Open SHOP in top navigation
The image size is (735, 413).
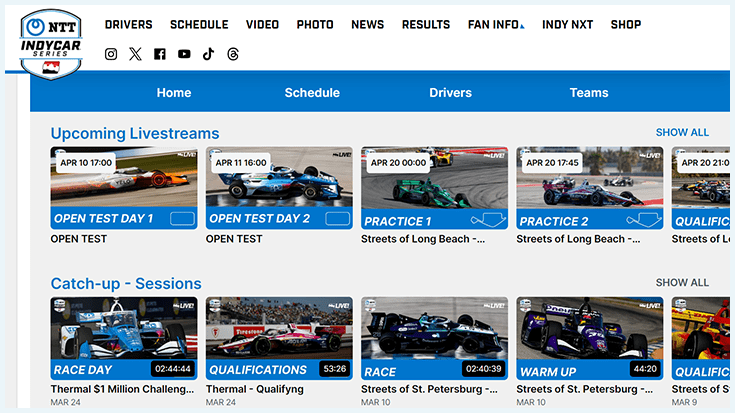point(626,24)
